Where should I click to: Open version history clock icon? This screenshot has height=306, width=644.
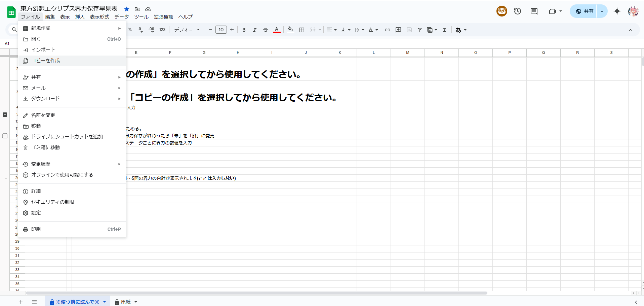(x=518, y=11)
